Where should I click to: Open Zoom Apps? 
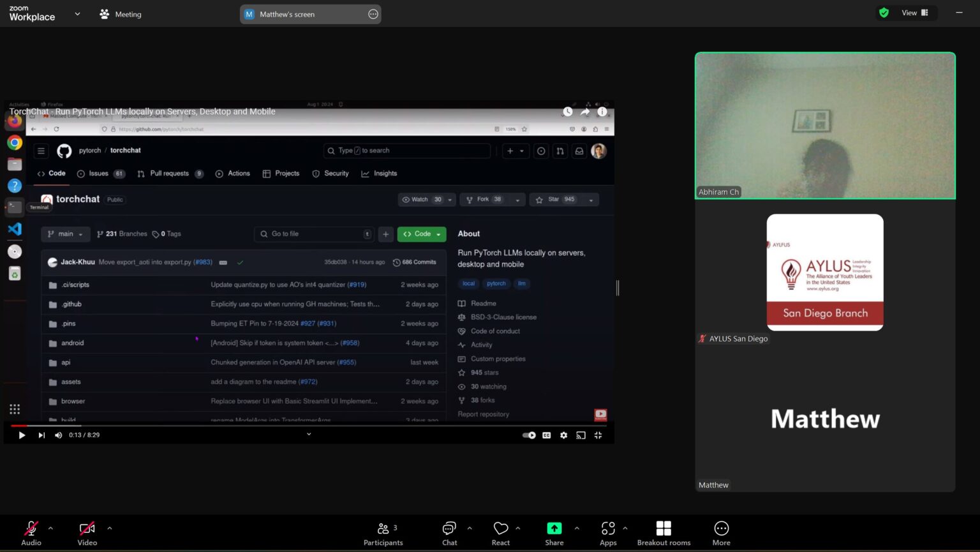coord(608,533)
